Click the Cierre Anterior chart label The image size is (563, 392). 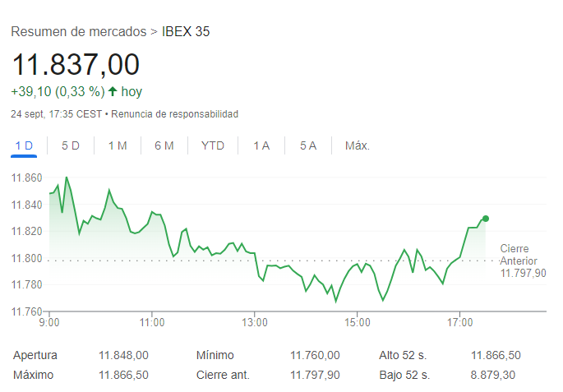tap(521, 261)
